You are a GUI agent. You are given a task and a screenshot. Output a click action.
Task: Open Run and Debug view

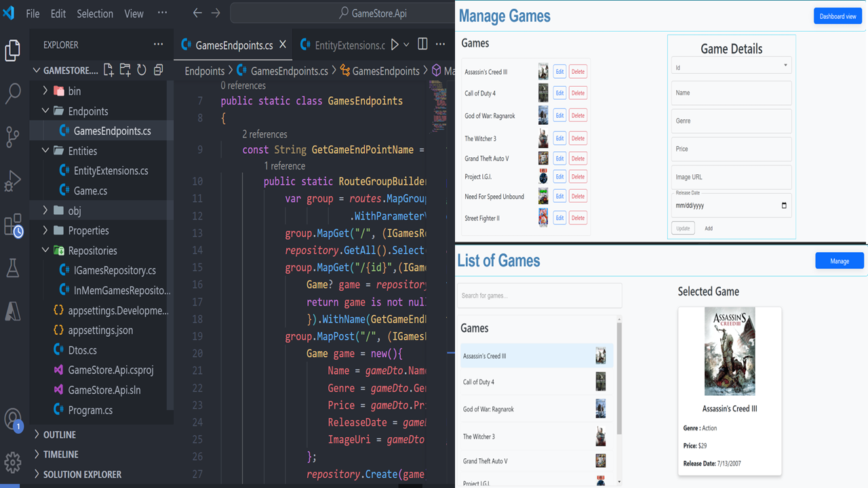[x=13, y=181]
